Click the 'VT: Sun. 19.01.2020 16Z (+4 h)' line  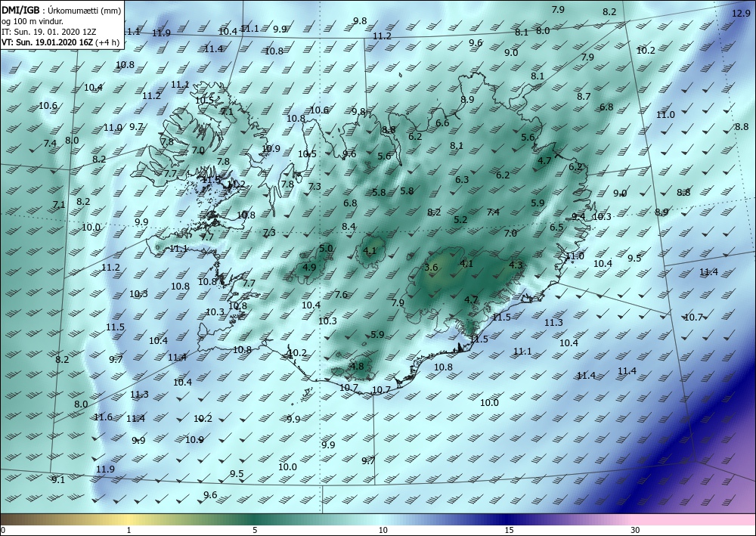pyautogui.click(x=60, y=42)
